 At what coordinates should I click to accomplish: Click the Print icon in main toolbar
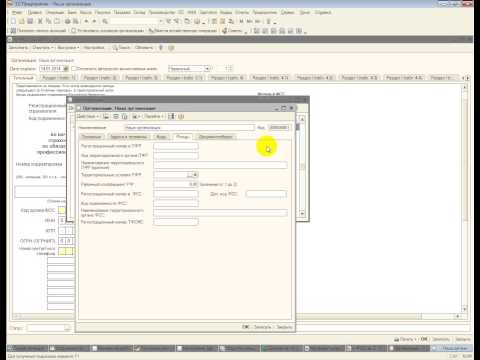pyautogui.click(x=68, y=21)
